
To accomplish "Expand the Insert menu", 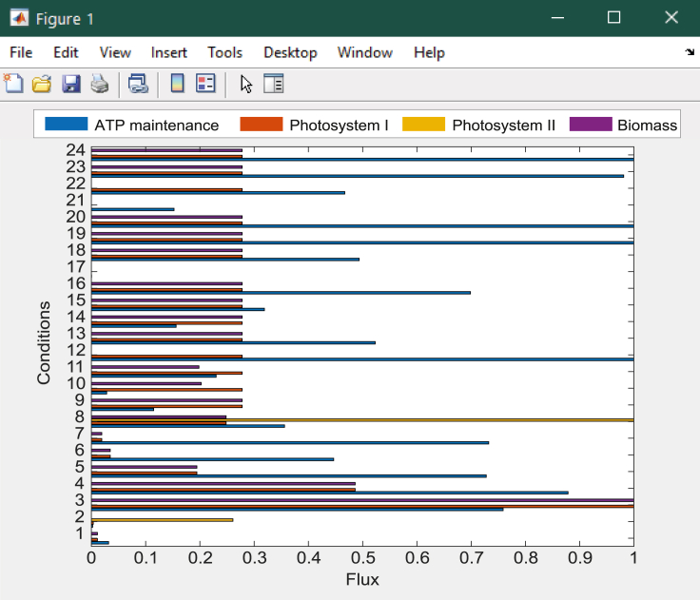I will click(169, 52).
